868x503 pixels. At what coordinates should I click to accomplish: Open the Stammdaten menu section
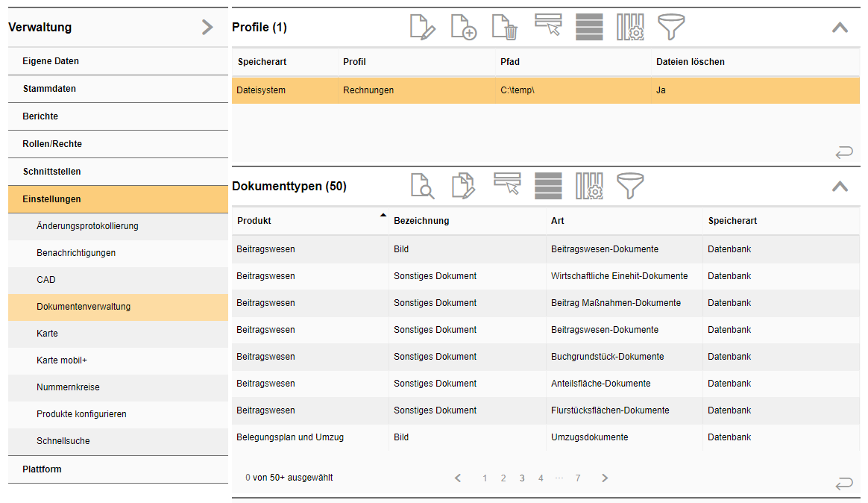point(49,89)
